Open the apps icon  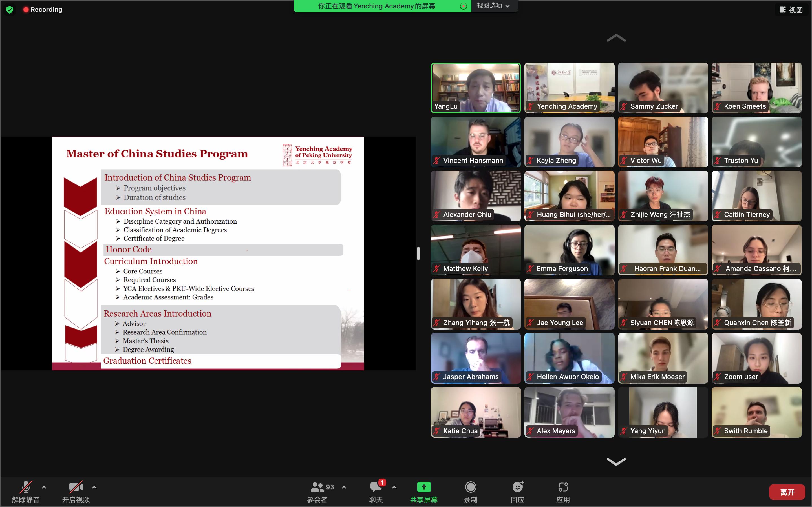tap(563, 487)
